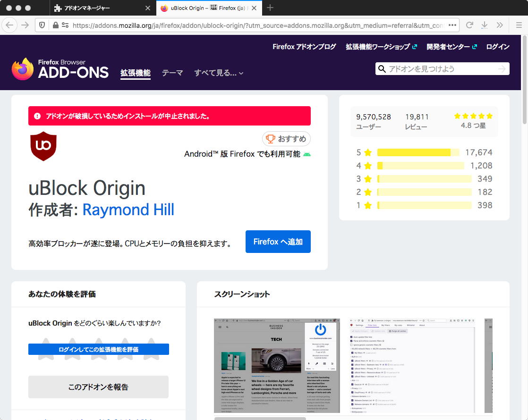Click the ログイン link
The height and width of the screenshot is (420, 528).
coord(498,47)
